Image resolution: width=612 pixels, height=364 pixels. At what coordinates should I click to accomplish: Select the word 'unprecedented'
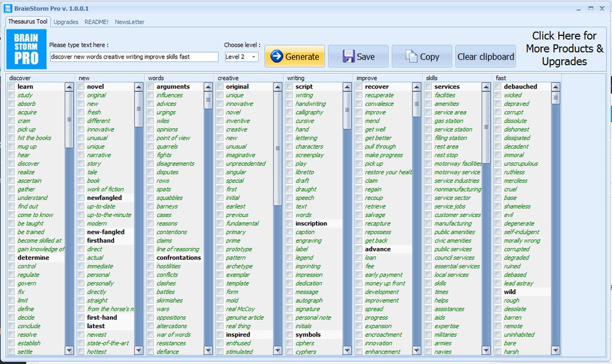246,163
